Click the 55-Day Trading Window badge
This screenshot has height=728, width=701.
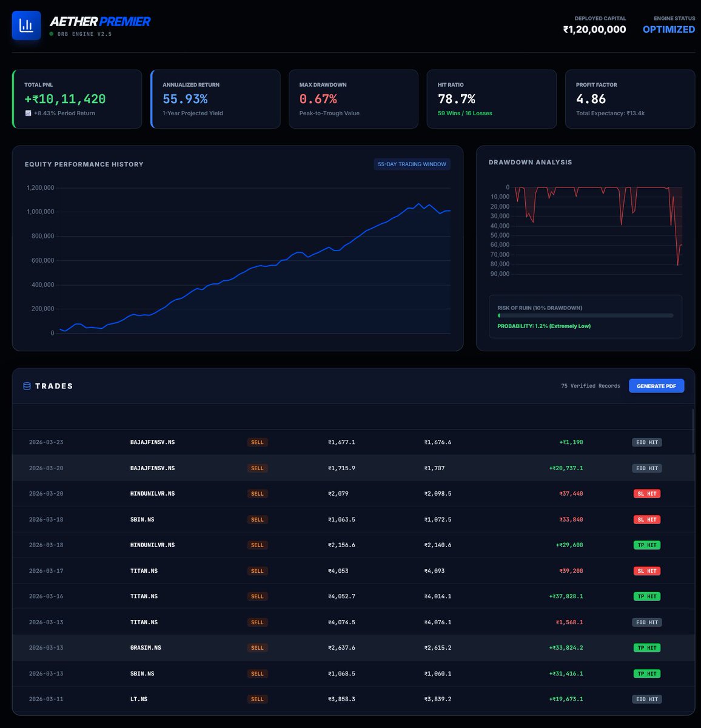coord(412,164)
